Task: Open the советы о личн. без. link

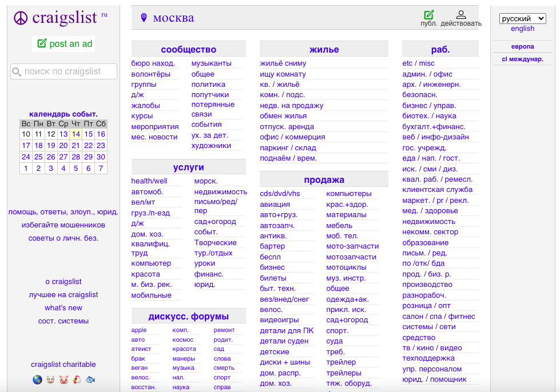Action: [63, 238]
